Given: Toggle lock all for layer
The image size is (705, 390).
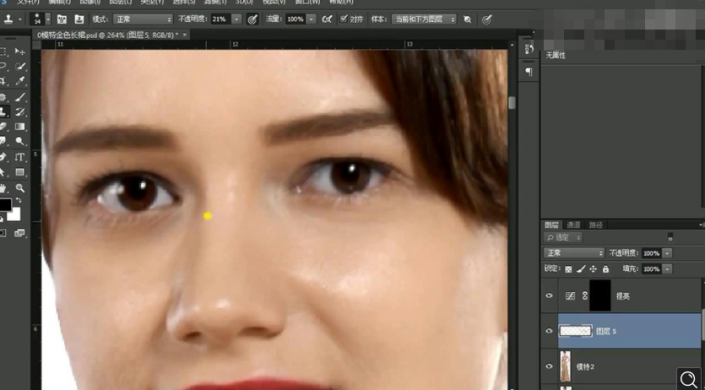Looking at the screenshot, I should point(606,269).
